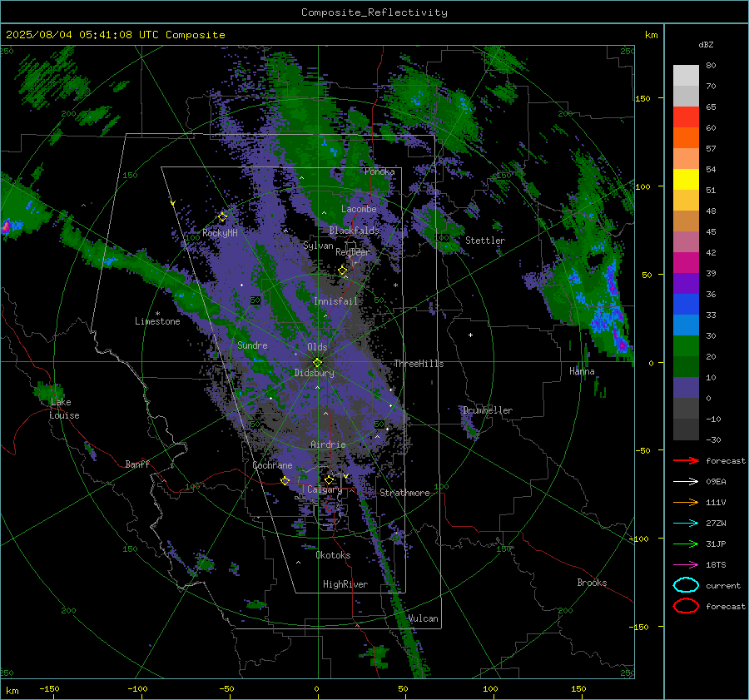Click the Composite_Reflectivity title text

(x=374, y=12)
